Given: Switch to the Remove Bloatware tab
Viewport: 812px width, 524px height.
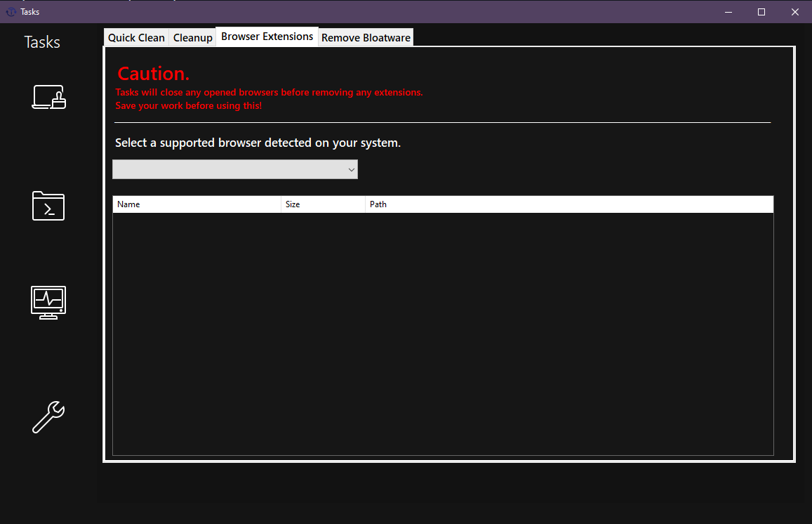Looking at the screenshot, I should pyautogui.click(x=366, y=37).
